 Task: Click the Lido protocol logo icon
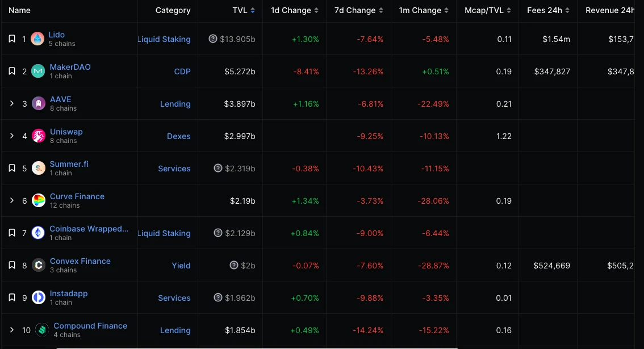37,39
